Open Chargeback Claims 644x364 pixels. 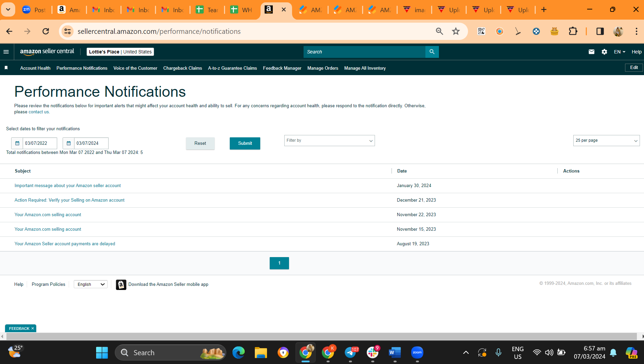pyautogui.click(x=183, y=68)
